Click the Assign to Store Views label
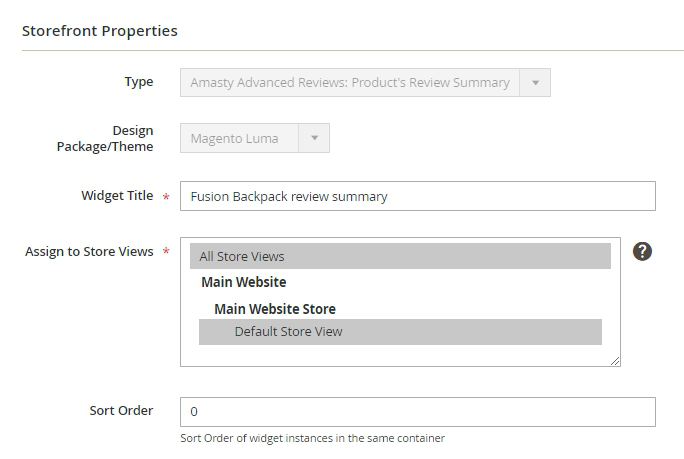Screen dimensions: 684x459 tap(89, 251)
